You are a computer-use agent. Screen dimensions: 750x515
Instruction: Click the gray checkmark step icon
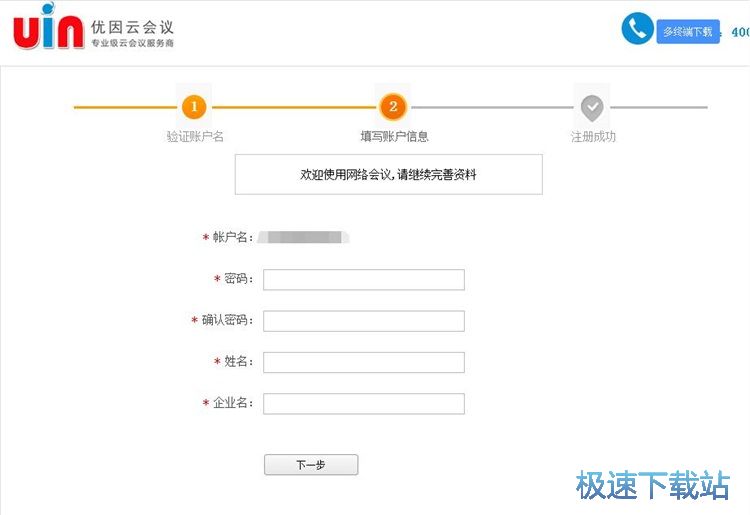pos(592,106)
